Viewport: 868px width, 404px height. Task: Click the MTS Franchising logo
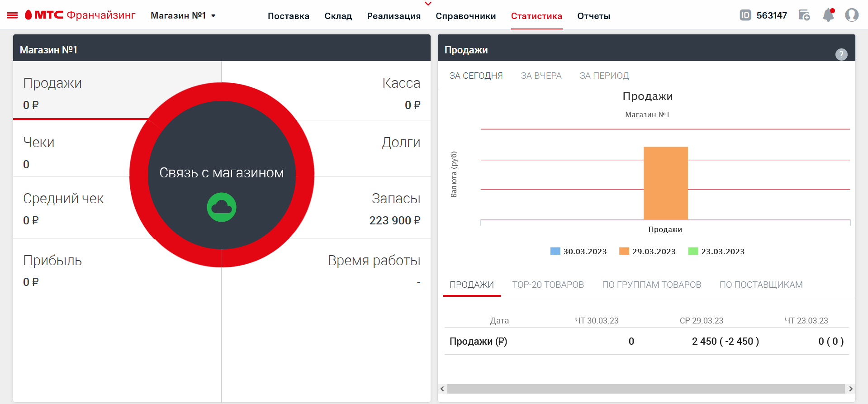(80, 15)
